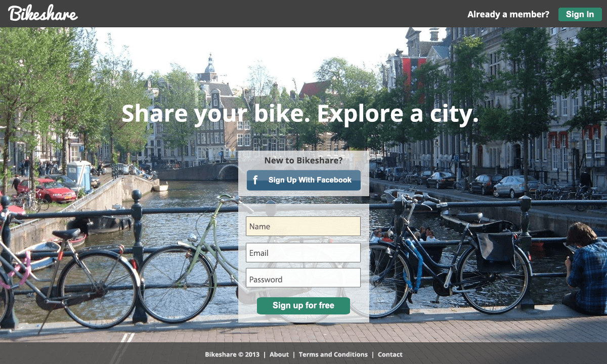The image size is (607, 364).
Task: Click the 'New to Bikeshare?' heading
Action: click(303, 161)
